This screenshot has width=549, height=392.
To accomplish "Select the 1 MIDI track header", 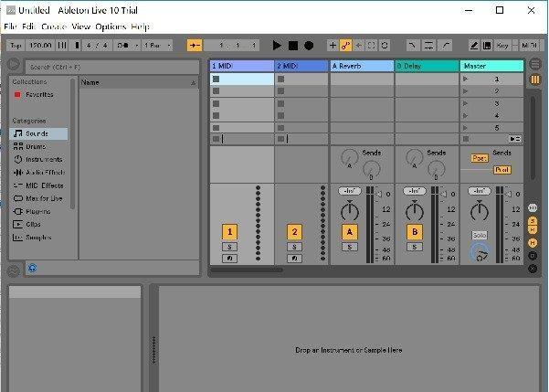I will tap(241, 66).
